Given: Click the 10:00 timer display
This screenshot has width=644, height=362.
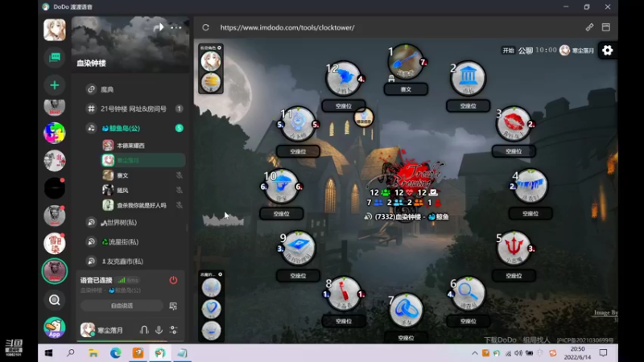Looking at the screenshot, I should [546, 50].
